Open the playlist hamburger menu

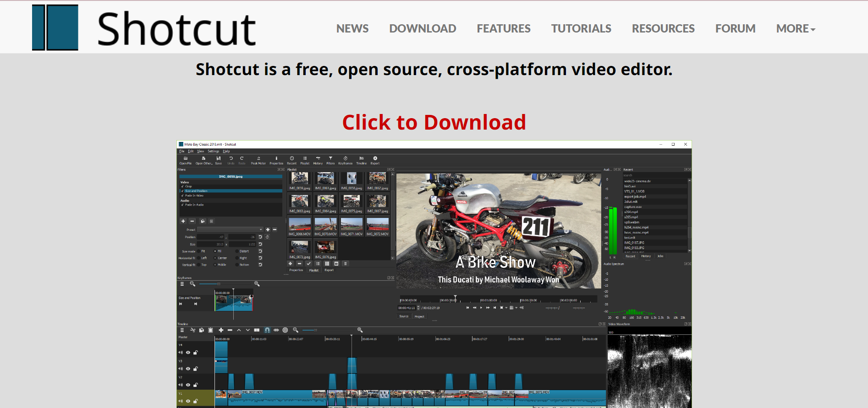[345, 264]
